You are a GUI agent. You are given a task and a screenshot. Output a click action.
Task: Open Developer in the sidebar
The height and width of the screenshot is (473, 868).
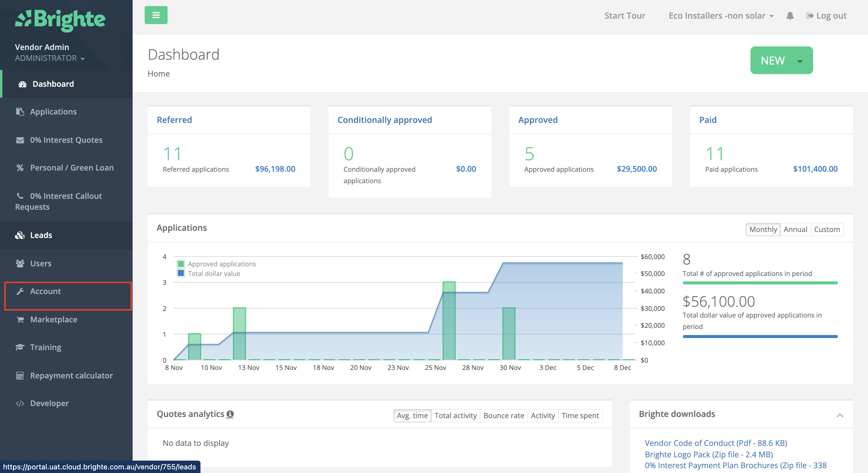(x=66, y=403)
